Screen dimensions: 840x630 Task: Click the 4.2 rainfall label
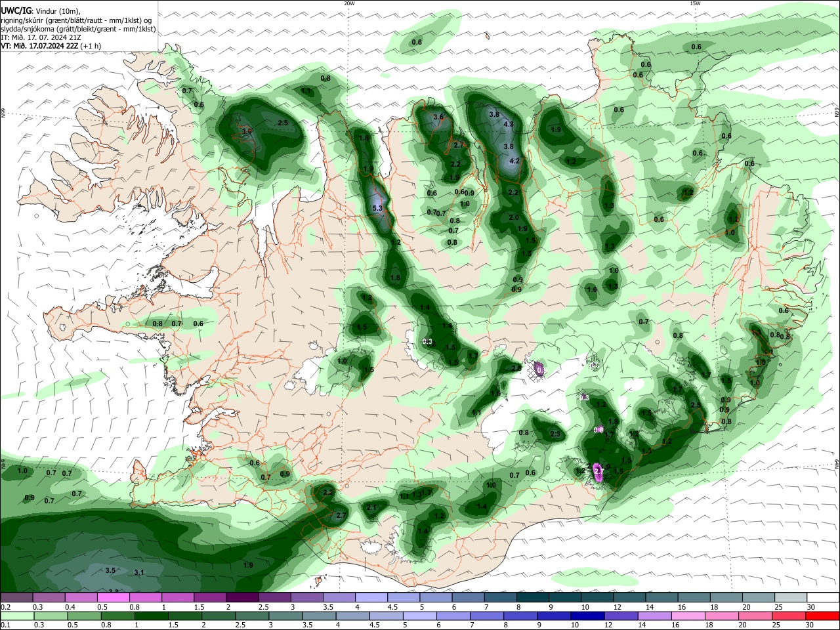click(x=514, y=161)
